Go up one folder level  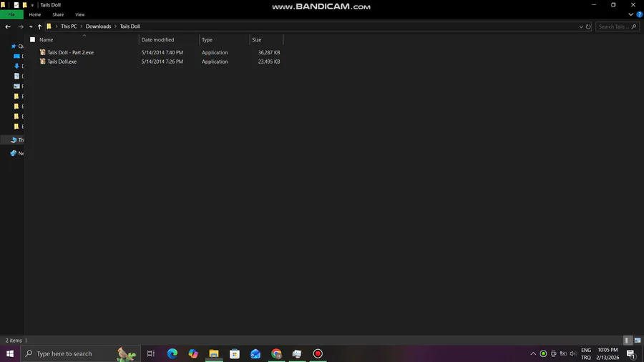[x=39, y=26]
